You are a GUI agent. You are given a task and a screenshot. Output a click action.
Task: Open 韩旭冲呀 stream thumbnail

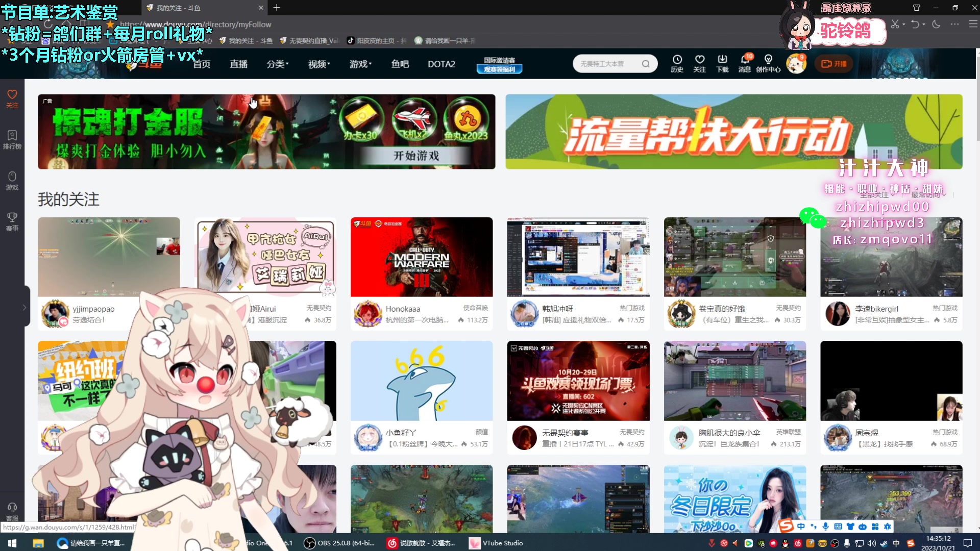click(x=578, y=257)
